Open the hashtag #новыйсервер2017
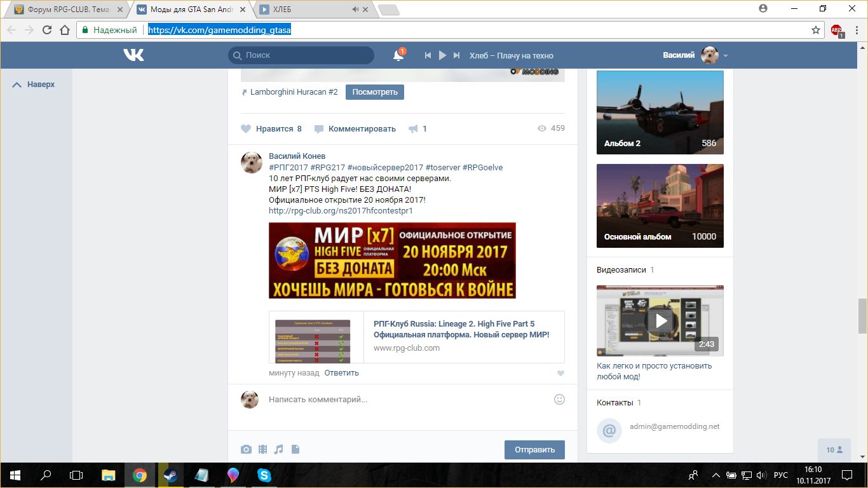This screenshot has height=488, width=868. click(x=385, y=167)
